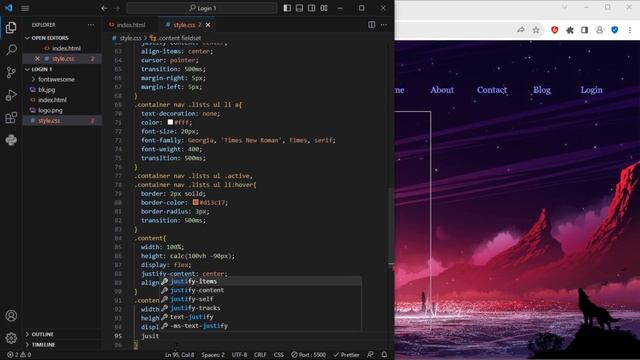Change indentation via Spaces: 2

click(x=213, y=355)
